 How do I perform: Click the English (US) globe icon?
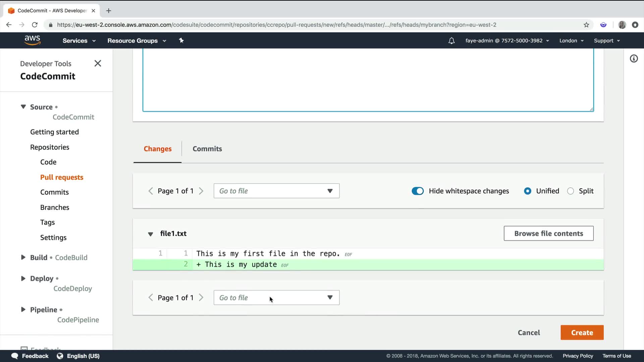click(x=60, y=356)
